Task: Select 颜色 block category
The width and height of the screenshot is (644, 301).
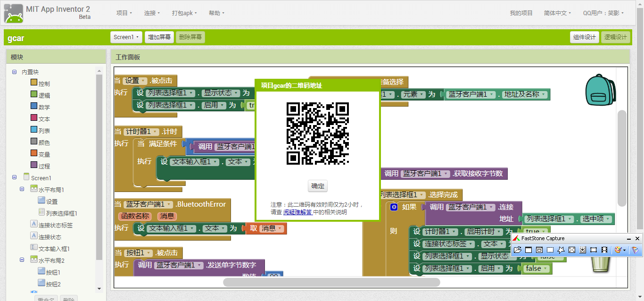Action: pyautogui.click(x=40, y=142)
